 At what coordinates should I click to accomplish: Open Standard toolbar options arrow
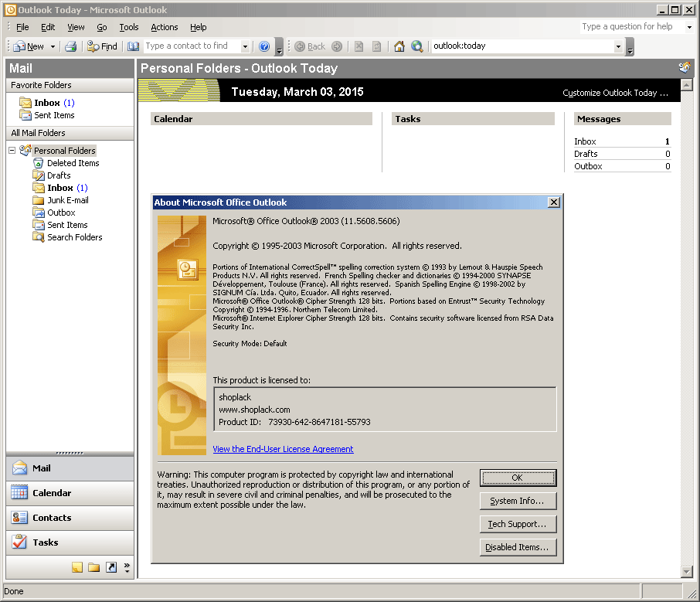[280, 46]
